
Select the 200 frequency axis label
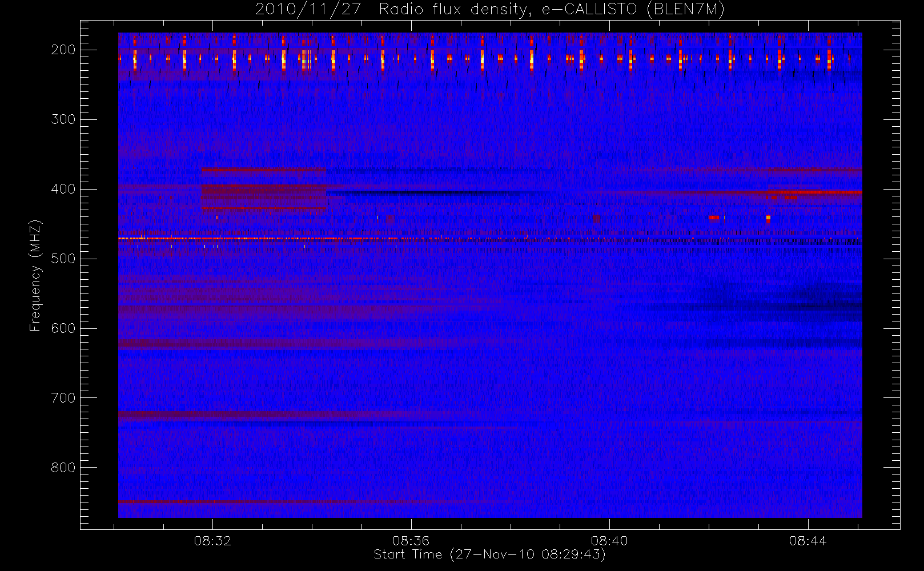63,50
